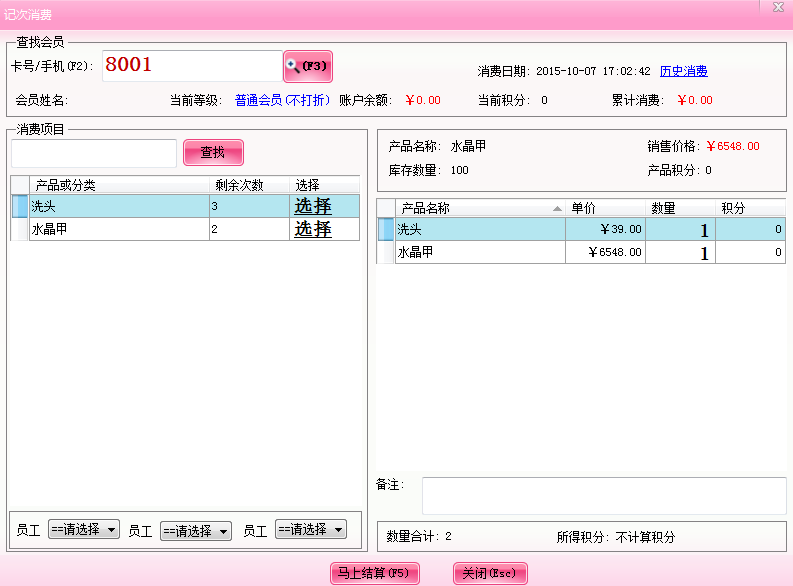Click the card number field showing 8001
The image size is (793, 586).
click(192, 66)
